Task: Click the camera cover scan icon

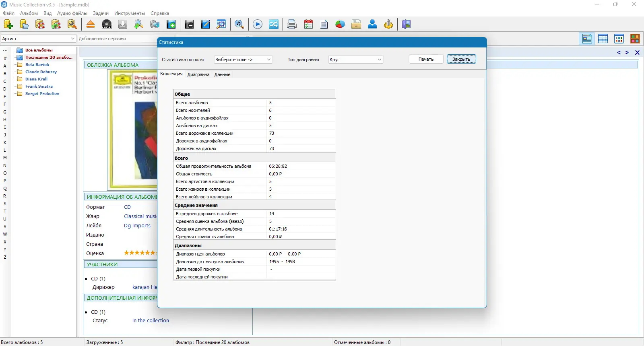Action: [x=155, y=25]
